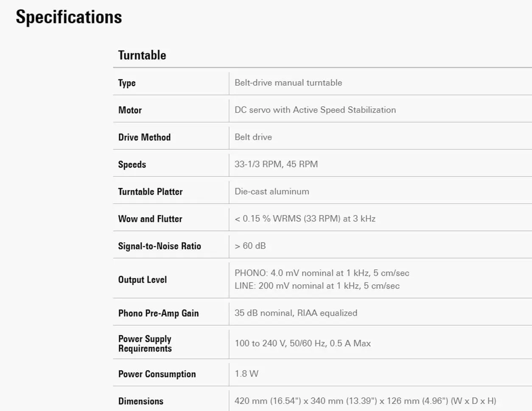Viewport: 532px width, 411px height.
Task: Select the PHONO 4.0 mV output line
Action: pos(322,273)
